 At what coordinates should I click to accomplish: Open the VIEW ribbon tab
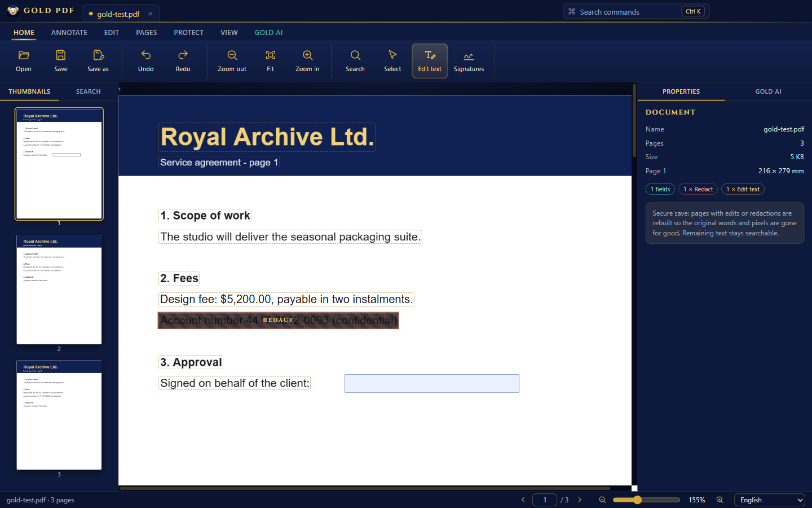(x=229, y=32)
